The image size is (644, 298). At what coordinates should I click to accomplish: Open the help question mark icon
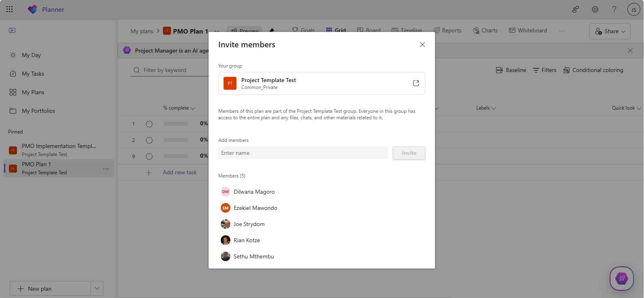(614, 9)
